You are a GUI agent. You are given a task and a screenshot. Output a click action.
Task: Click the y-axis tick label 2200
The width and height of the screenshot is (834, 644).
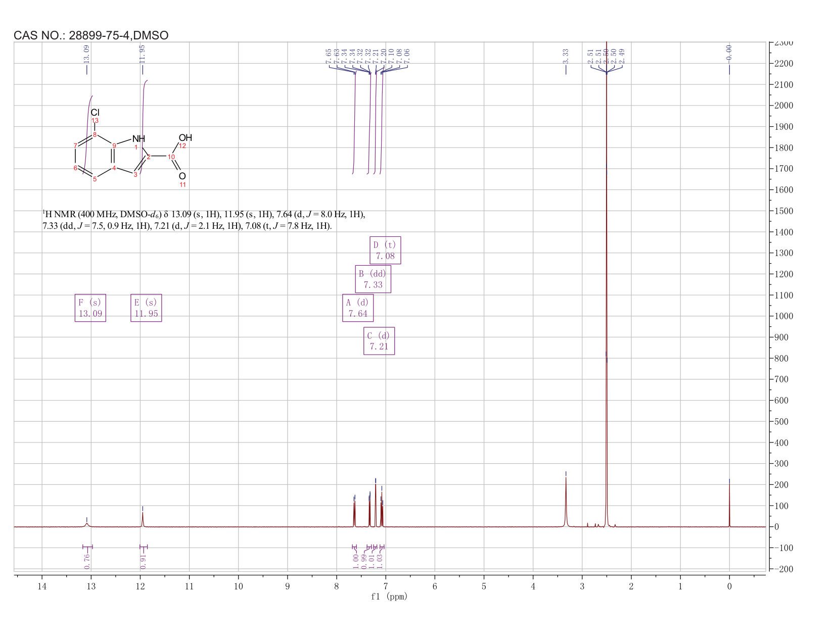pos(783,64)
